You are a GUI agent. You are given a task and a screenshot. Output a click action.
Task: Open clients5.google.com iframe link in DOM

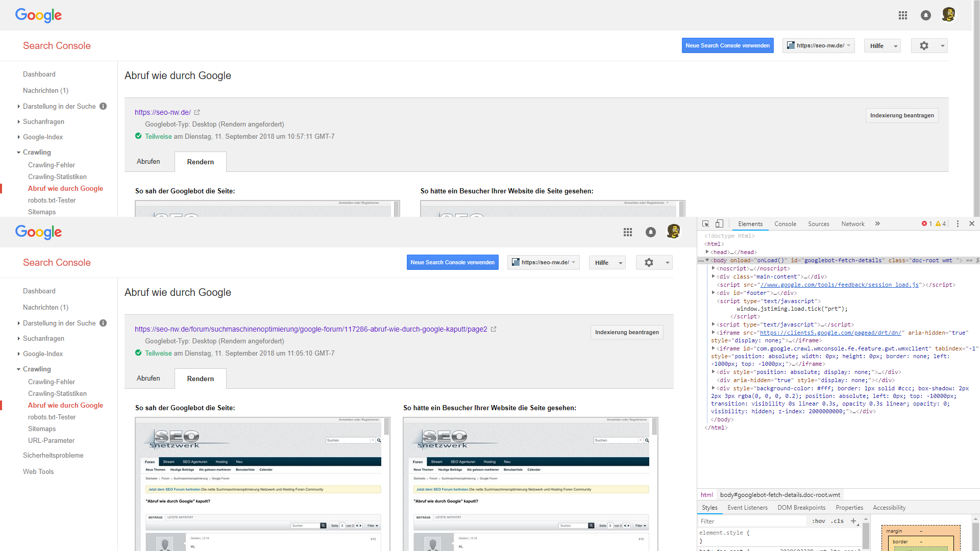pos(831,333)
